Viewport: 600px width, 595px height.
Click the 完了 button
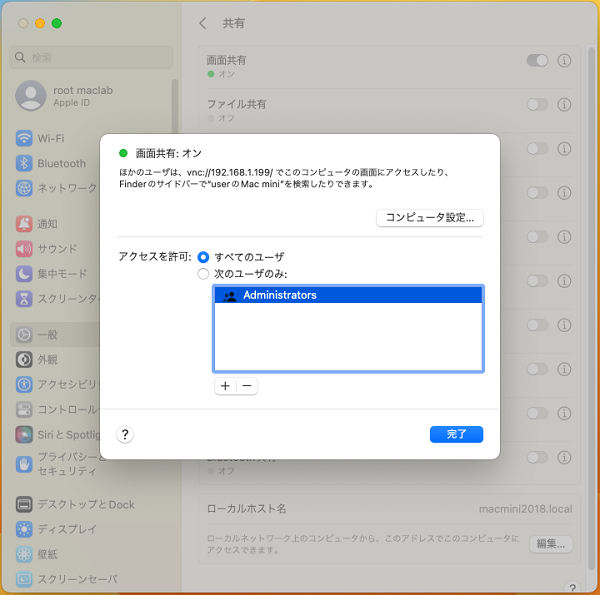457,434
